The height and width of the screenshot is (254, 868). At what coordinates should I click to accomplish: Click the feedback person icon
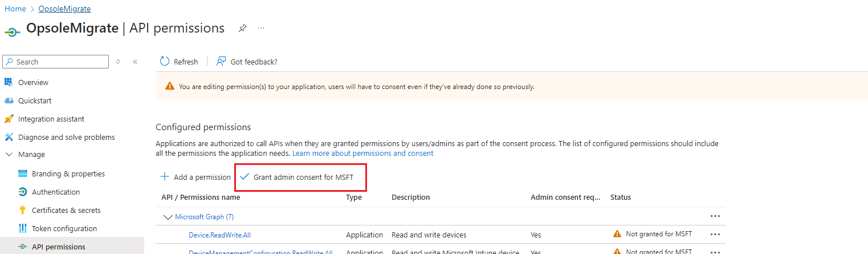221,61
